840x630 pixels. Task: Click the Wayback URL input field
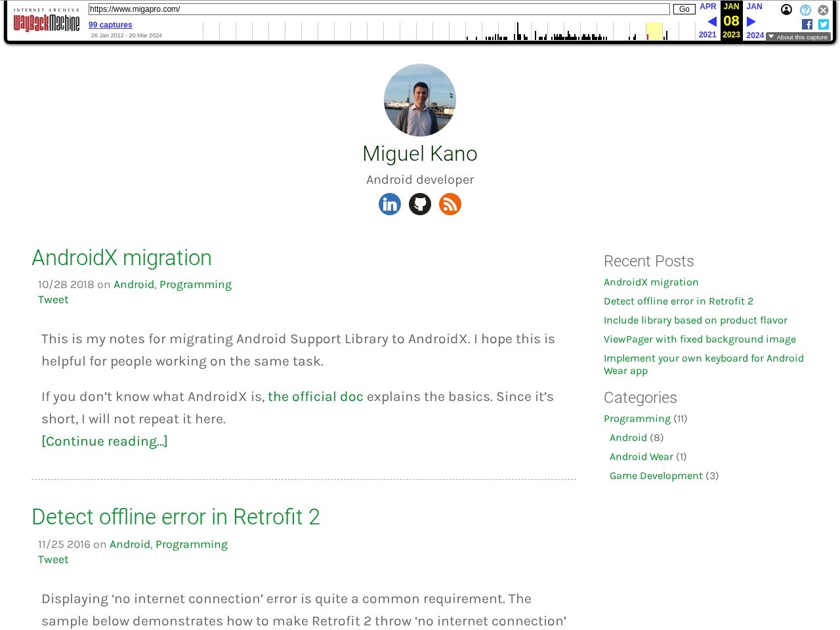[x=379, y=9]
